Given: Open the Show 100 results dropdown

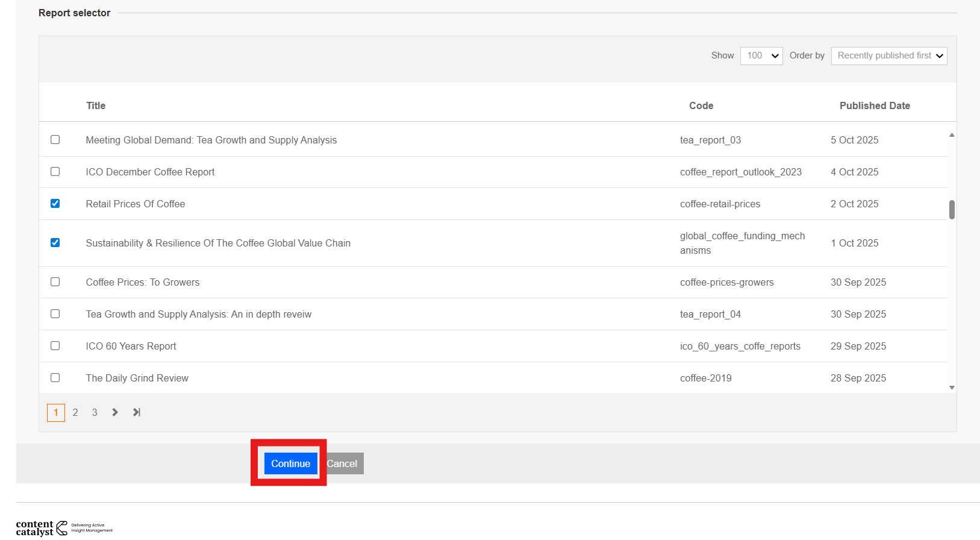Looking at the screenshot, I should (x=761, y=55).
